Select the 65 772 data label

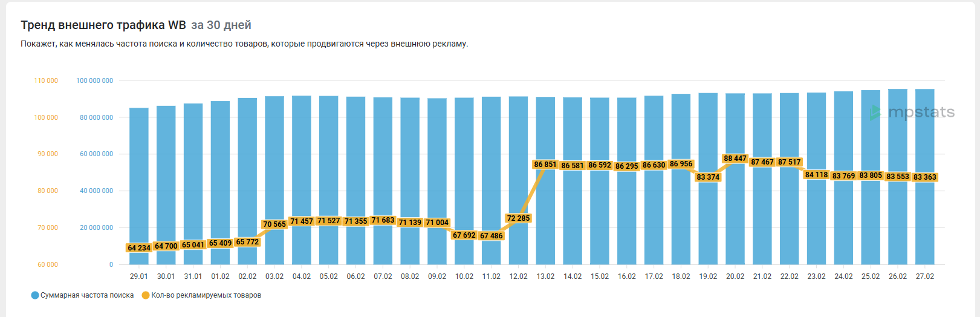pyautogui.click(x=247, y=242)
